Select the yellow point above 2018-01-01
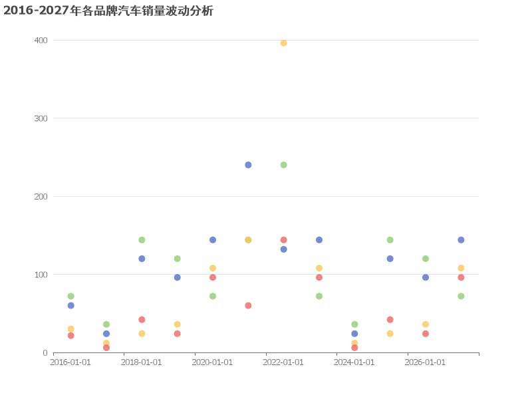 click(x=142, y=334)
